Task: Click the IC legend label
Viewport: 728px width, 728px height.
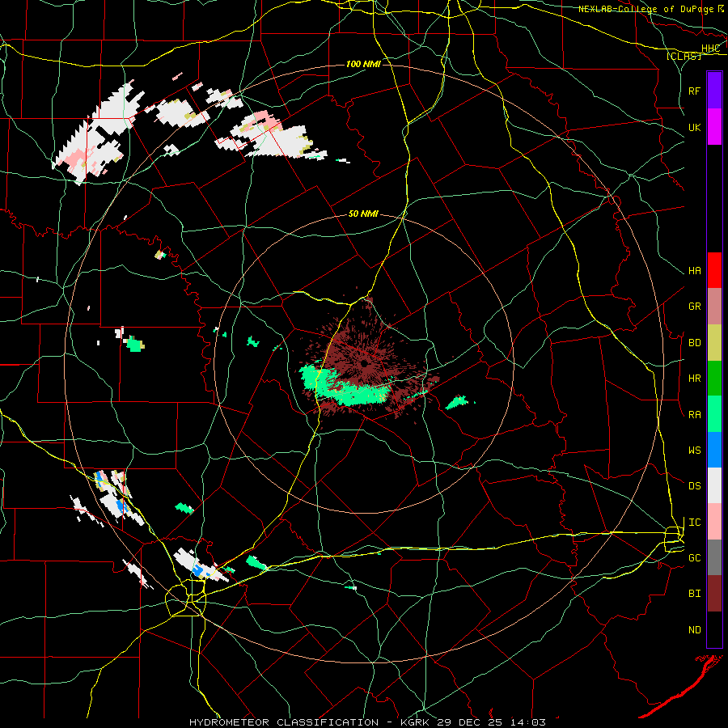Action: tap(694, 523)
